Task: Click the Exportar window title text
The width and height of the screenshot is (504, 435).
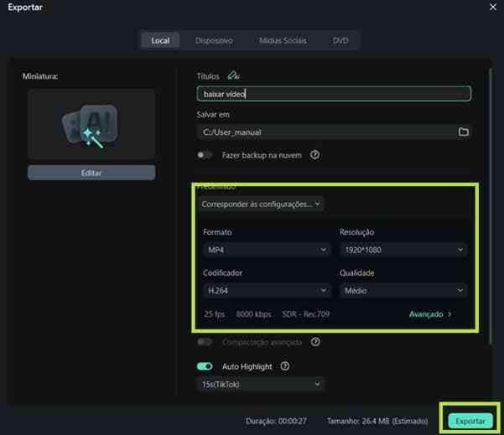Action: [25, 7]
